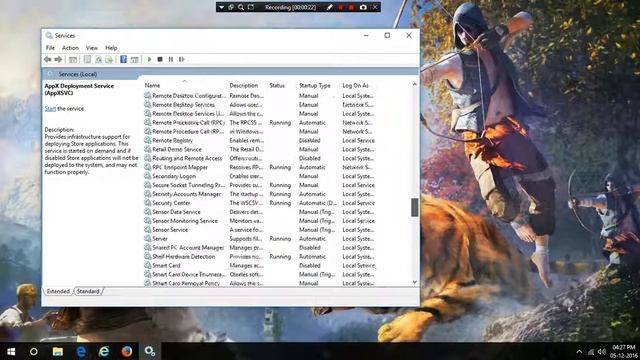Click the gear icon beside Secure Socket Tunneling
640x360 pixels.
coord(147,185)
